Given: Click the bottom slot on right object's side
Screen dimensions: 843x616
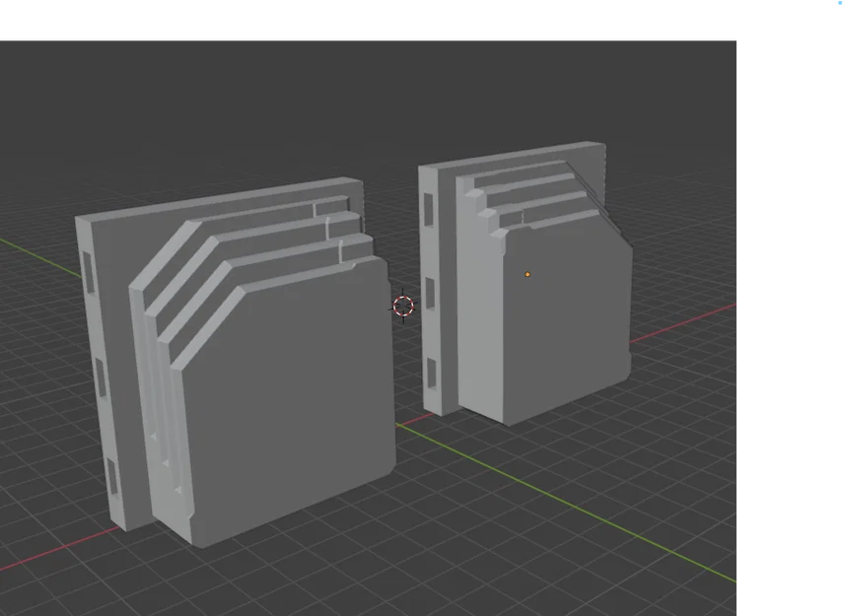Looking at the screenshot, I should [431, 373].
